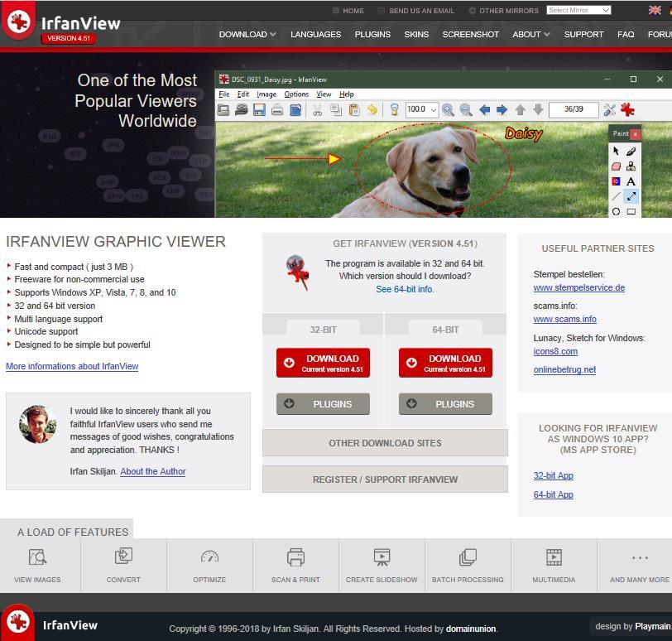This screenshot has width=672, height=641.
Task: Click the Copy toolbar icon
Action: 336,110
